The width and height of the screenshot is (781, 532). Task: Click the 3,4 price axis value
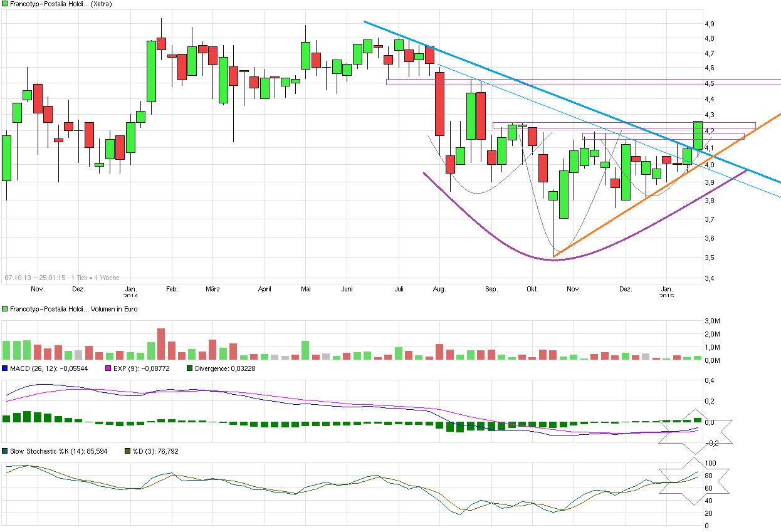coord(709,278)
